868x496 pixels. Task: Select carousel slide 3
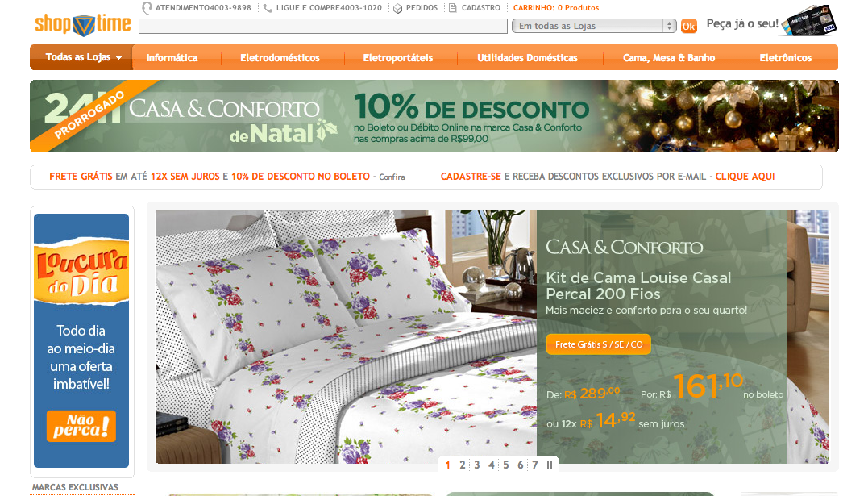click(x=476, y=465)
